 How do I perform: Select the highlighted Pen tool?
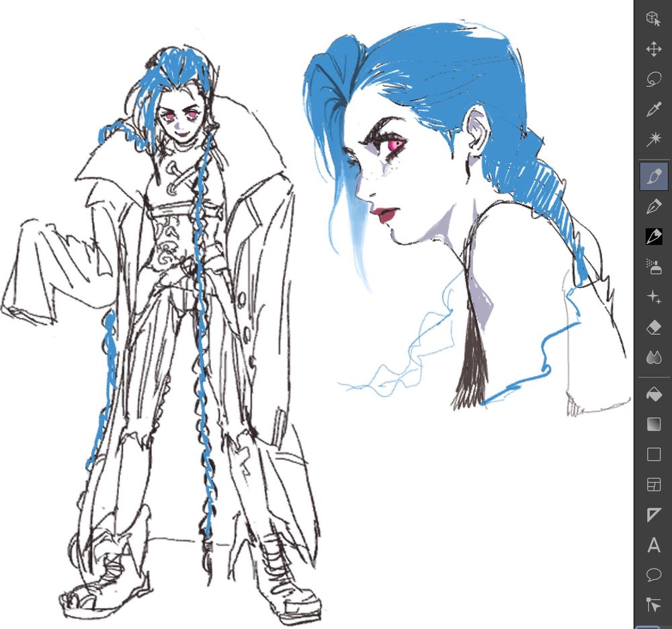click(x=653, y=176)
